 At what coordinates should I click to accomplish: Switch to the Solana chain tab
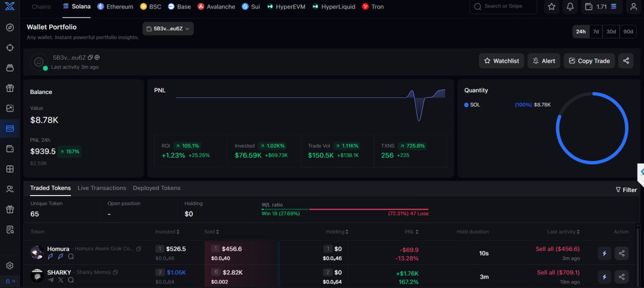(77, 7)
